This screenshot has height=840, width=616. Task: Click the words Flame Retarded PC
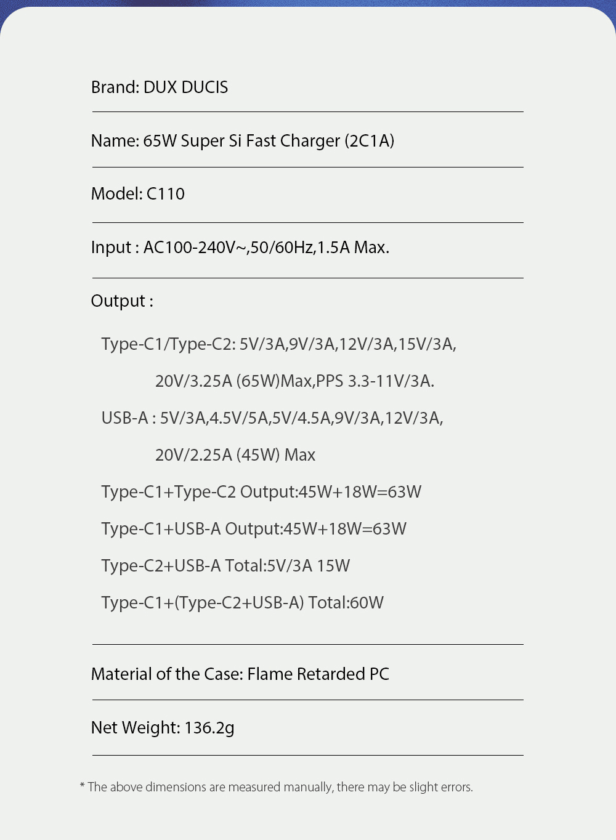(x=318, y=674)
